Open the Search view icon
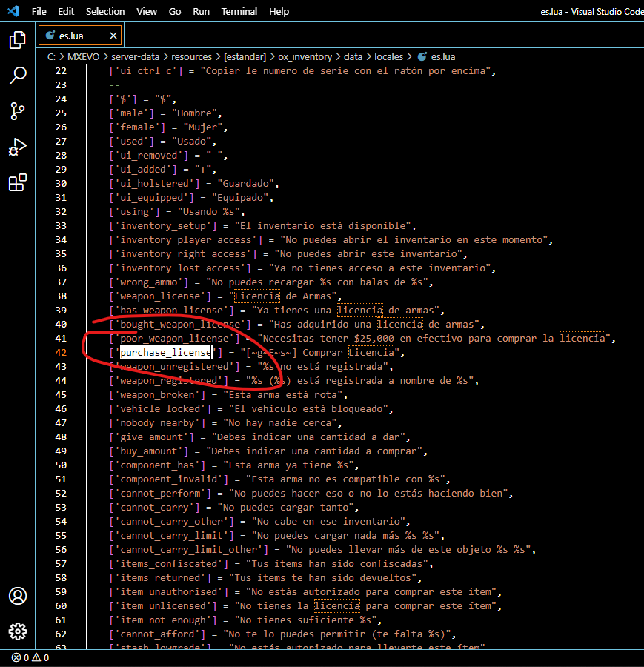Viewport: 644px width, 667px height. point(18,76)
